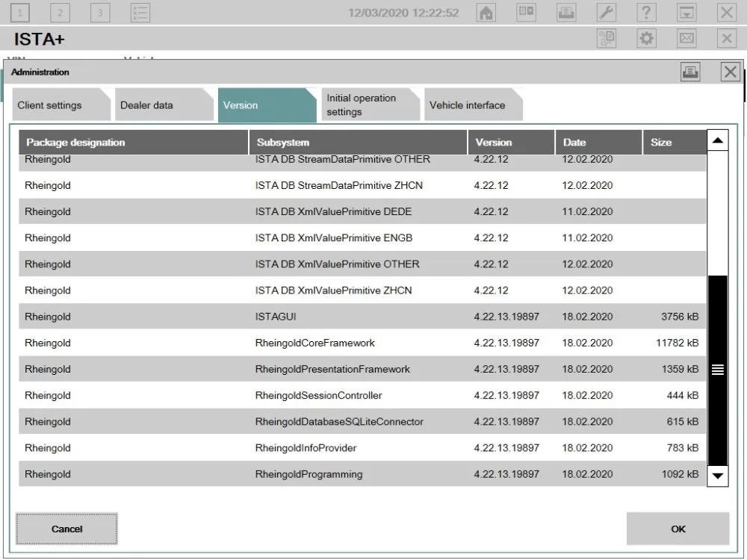Click the document copy icon beside gear
Viewport: 747px width, 560px height.
(607, 39)
